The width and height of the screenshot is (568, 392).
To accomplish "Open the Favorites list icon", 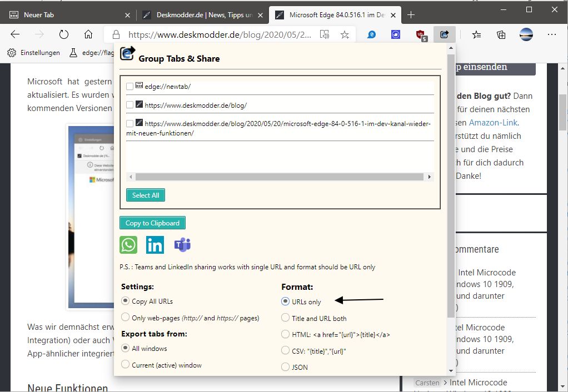I will click(476, 35).
